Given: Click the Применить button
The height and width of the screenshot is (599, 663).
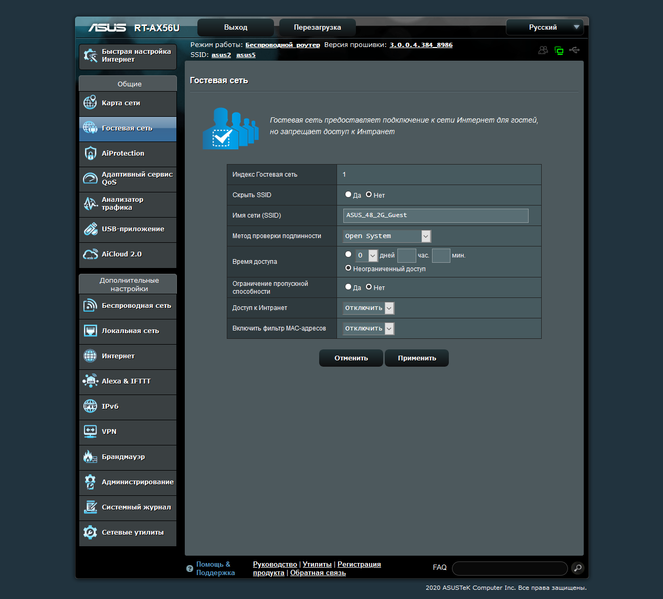Looking at the screenshot, I should click(416, 358).
